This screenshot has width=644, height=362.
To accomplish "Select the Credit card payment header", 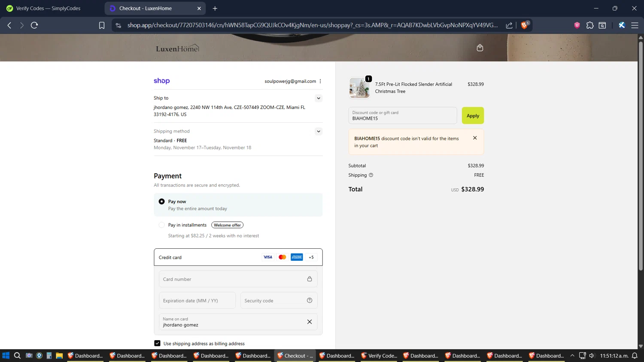I will coord(238,257).
